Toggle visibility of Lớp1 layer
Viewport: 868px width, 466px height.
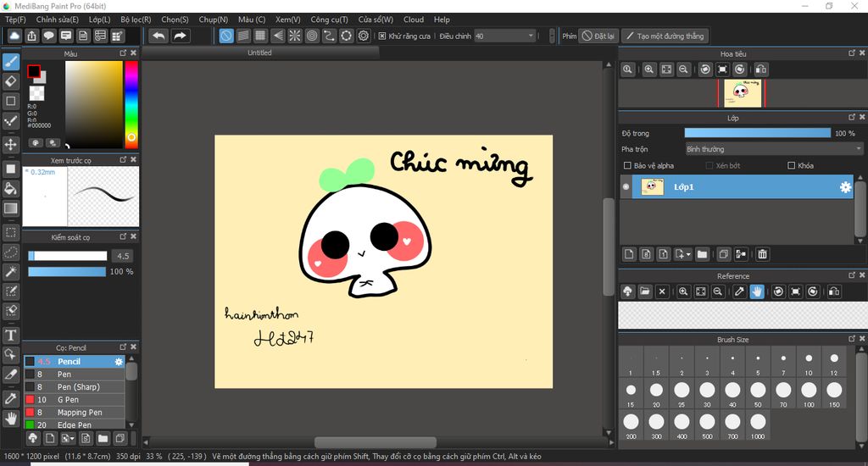point(626,187)
